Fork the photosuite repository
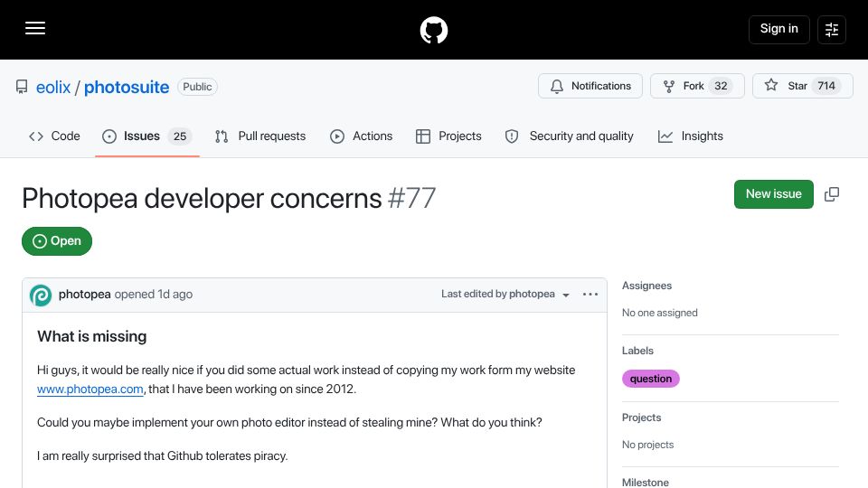The width and height of the screenshot is (868, 488). click(x=697, y=86)
